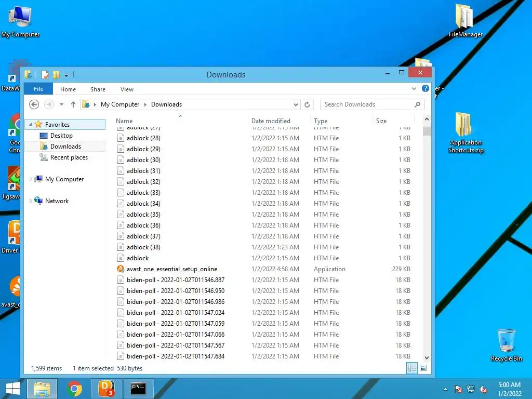Open recent locations dropdown arrow

pos(61,104)
